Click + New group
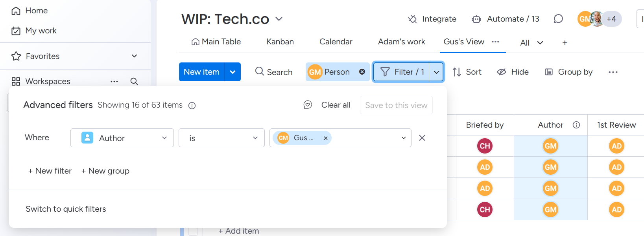 click(x=105, y=171)
